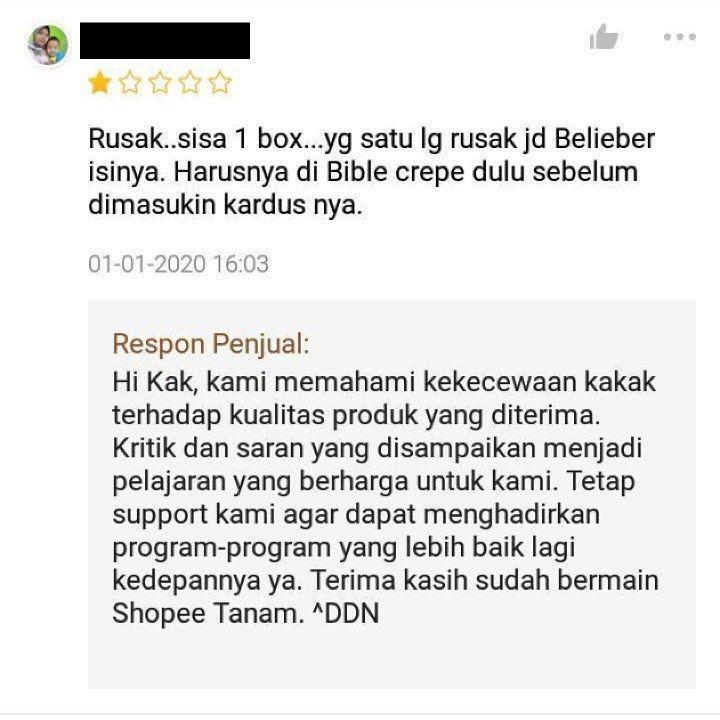Click the blacked-out reviewer username
The width and height of the screenshot is (720, 720).
point(165,40)
